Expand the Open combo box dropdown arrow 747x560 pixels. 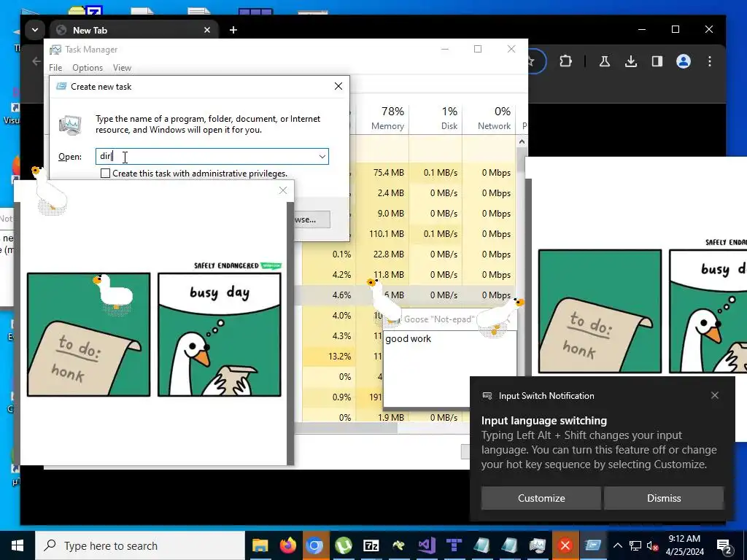point(322,156)
